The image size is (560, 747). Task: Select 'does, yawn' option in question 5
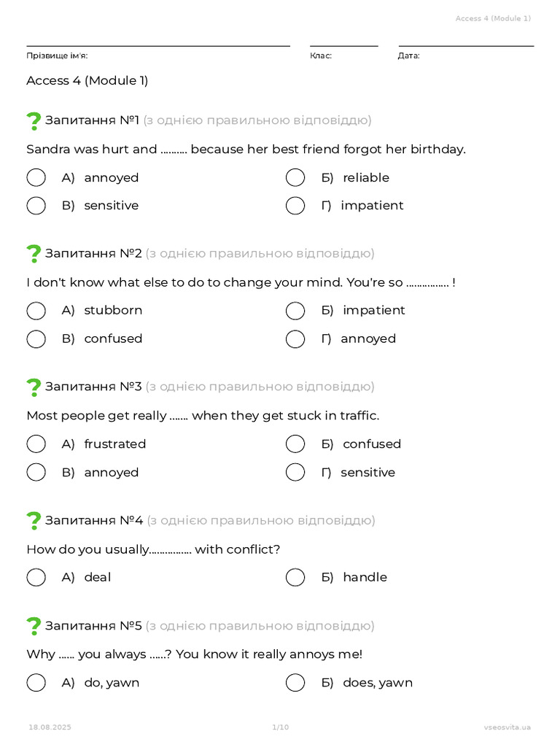tap(295, 683)
